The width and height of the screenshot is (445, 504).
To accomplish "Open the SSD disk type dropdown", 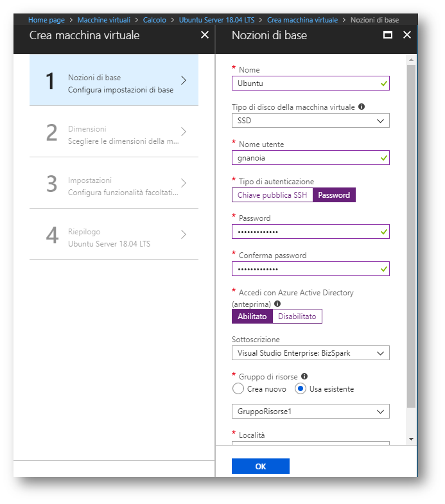I will (311, 121).
